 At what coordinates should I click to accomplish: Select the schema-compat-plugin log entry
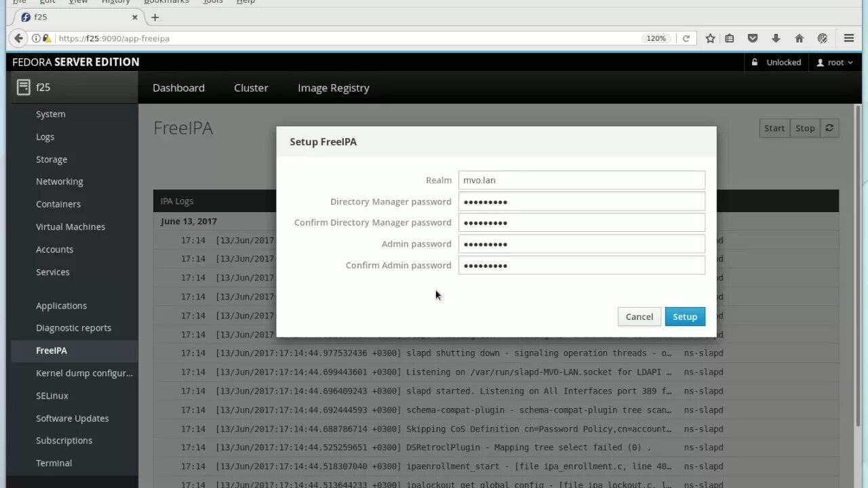click(x=496, y=410)
